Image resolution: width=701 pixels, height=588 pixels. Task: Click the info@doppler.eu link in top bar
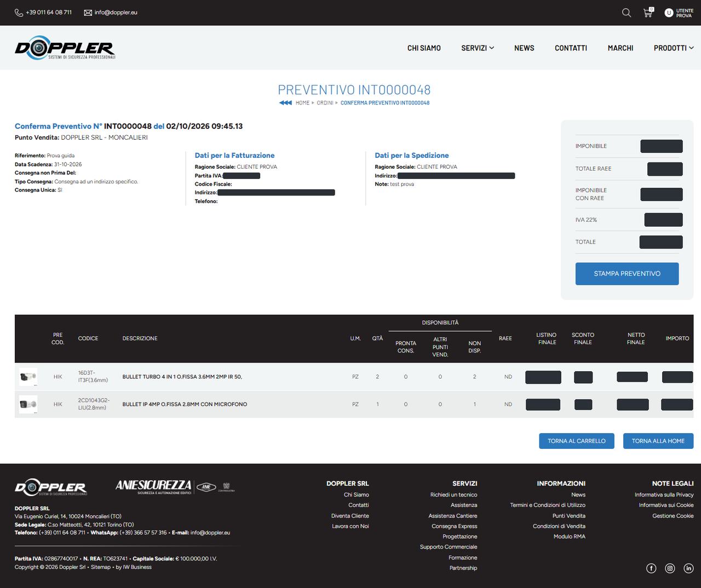point(116,13)
